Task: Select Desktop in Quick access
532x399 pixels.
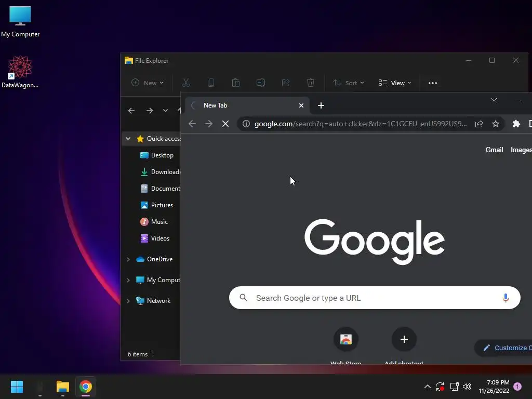Action: click(x=157, y=155)
